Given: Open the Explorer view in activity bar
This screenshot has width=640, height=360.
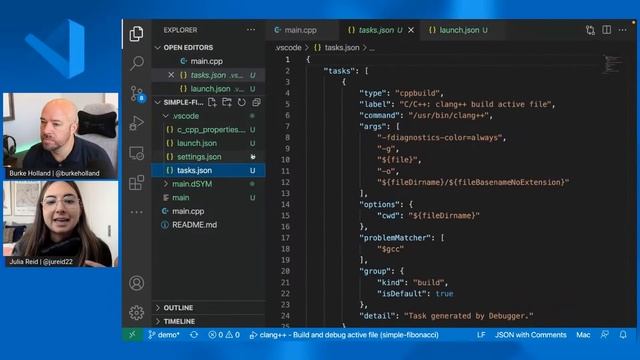Looking at the screenshot, I should (x=136, y=33).
